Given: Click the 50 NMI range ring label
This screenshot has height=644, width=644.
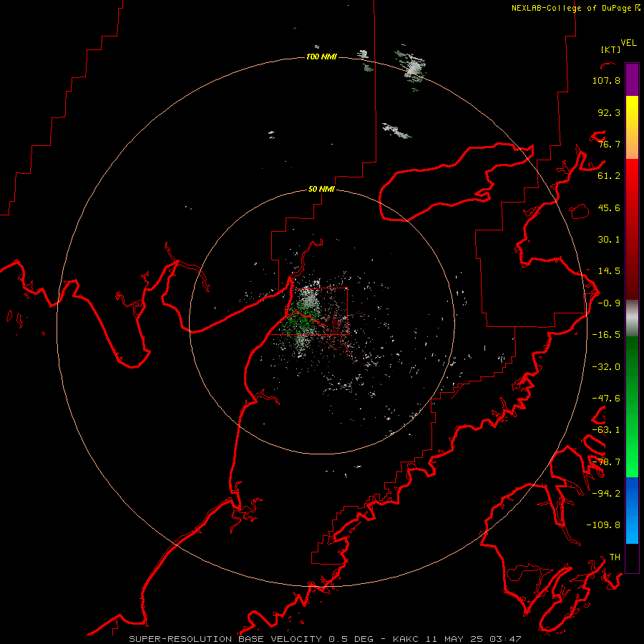Looking at the screenshot, I should [x=321, y=189].
